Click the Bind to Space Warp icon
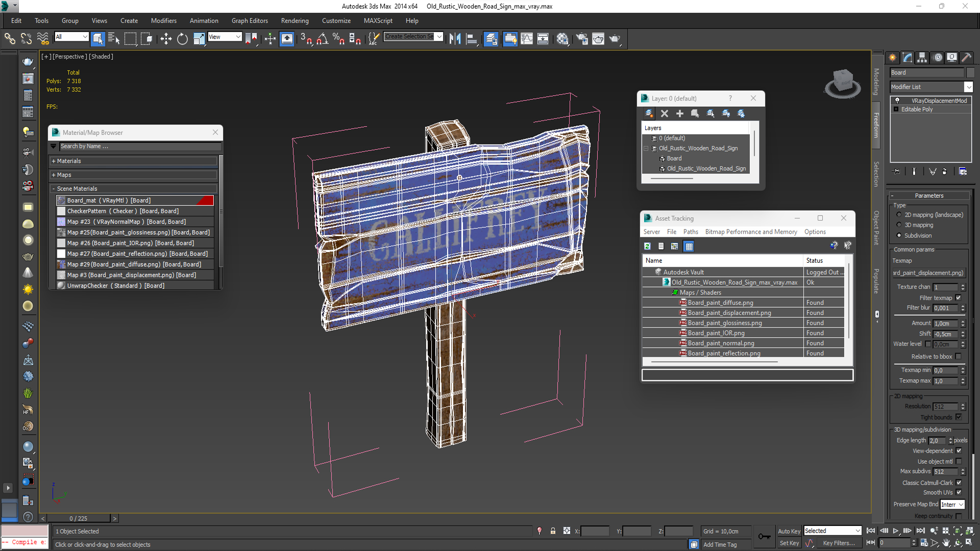 pyautogui.click(x=43, y=39)
